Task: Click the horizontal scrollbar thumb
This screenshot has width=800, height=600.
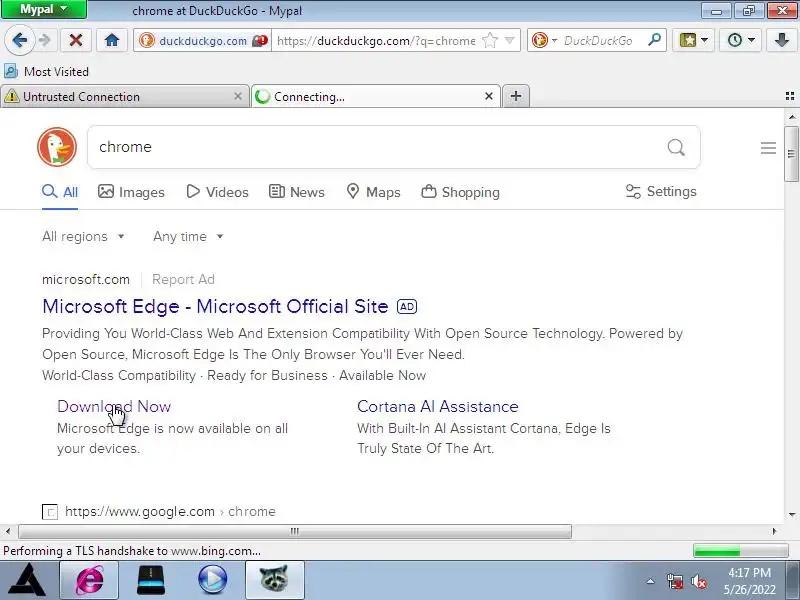Action: tap(295, 531)
